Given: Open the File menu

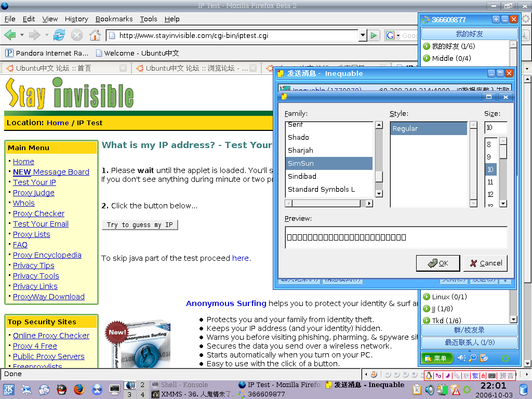Looking at the screenshot, I should pos(10,19).
